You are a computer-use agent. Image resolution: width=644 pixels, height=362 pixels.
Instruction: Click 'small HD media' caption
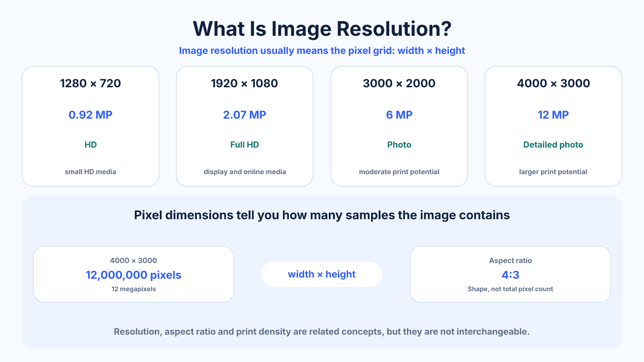91,172
